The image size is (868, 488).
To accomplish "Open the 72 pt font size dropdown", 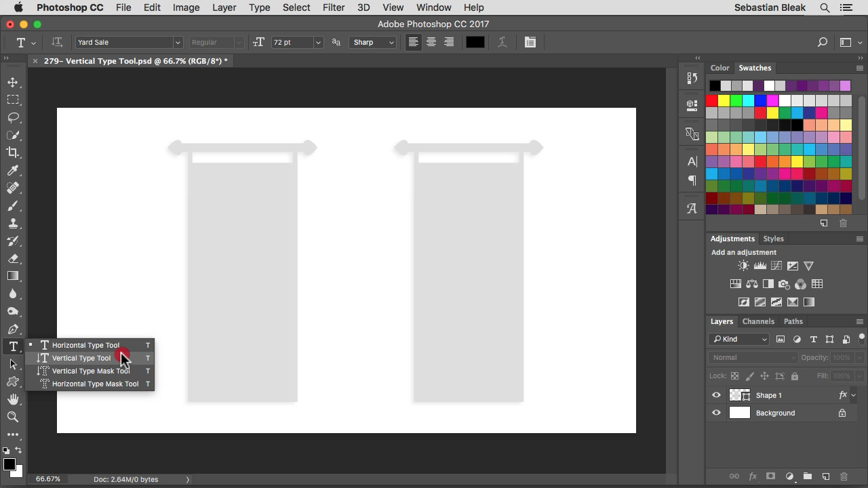I will [317, 42].
